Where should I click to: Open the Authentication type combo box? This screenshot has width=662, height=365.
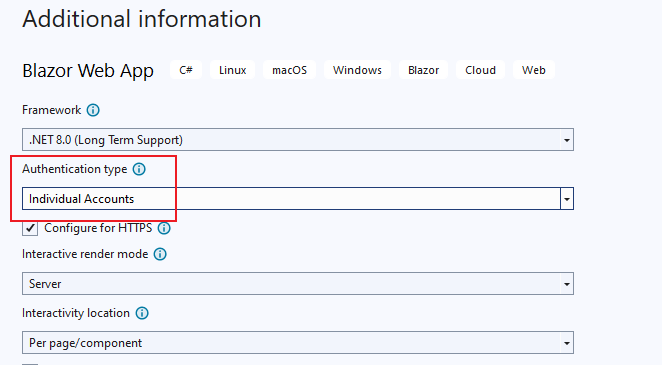(x=298, y=199)
